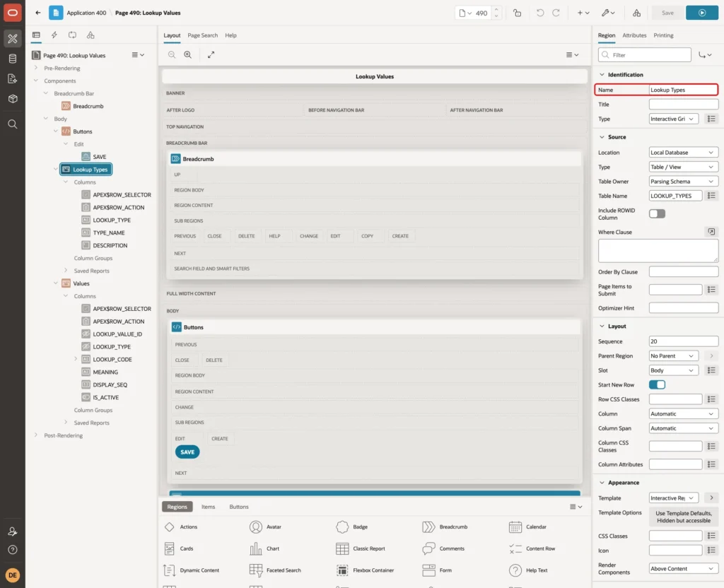Open the Slot dropdown
This screenshot has height=588, width=724.
click(673, 370)
